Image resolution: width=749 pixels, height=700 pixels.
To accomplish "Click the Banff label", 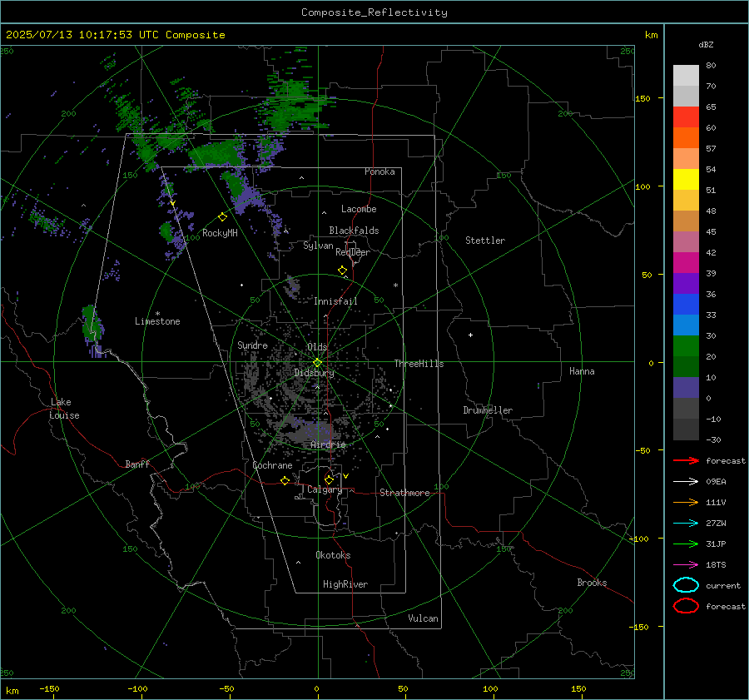I will (x=137, y=464).
